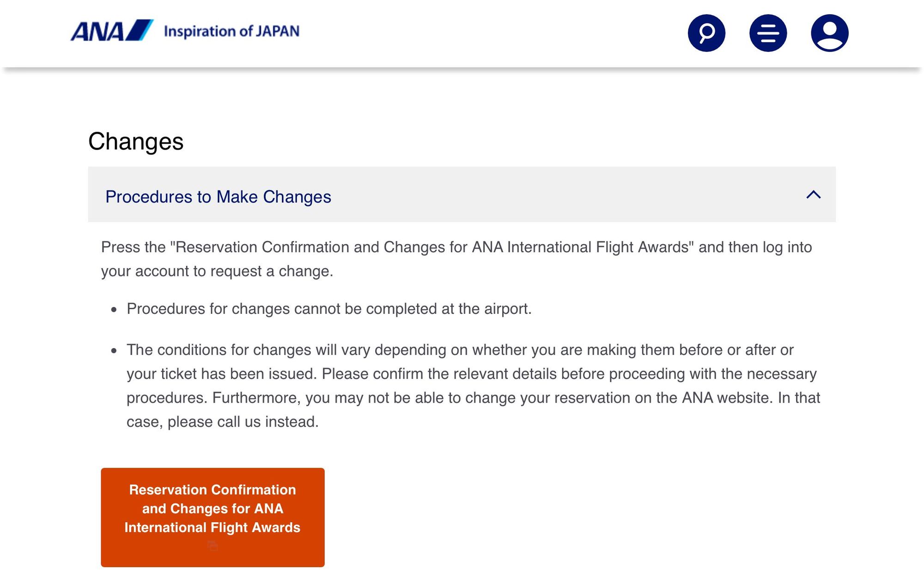Open the search magnifier icon
This screenshot has width=924, height=575.
[706, 33]
